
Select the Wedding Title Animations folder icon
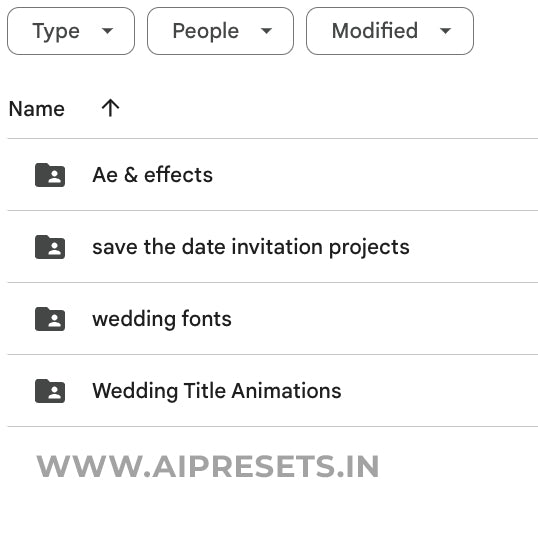(50, 391)
